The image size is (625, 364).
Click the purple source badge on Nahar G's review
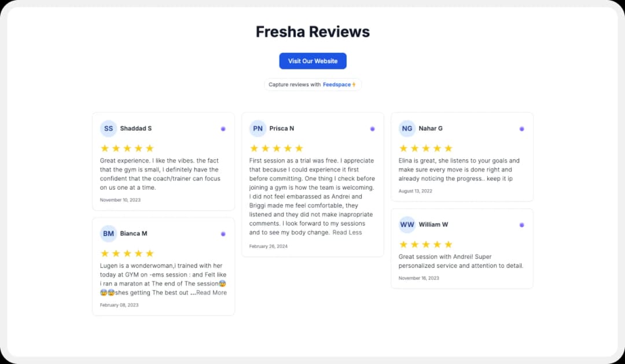(x=521, y=128)
